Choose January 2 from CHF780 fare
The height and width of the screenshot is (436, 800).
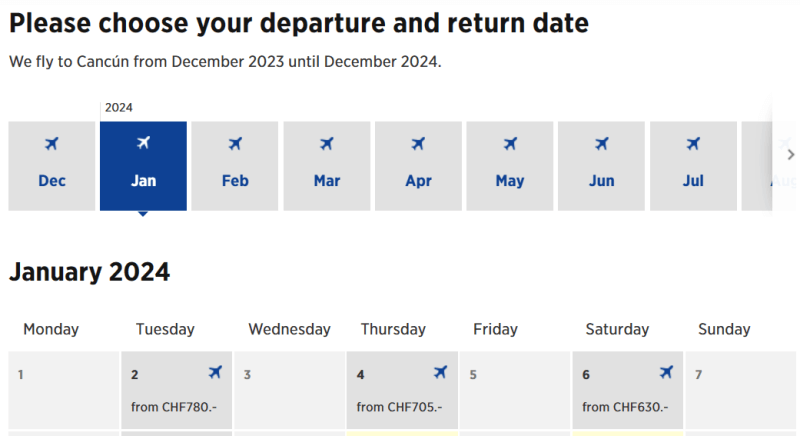click(x=177, y=390)
